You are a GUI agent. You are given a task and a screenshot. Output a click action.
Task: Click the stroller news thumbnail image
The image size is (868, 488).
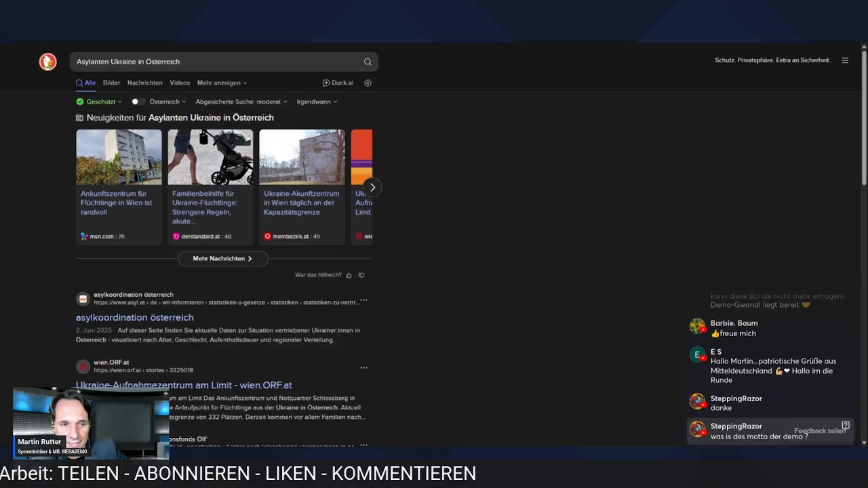(210, 157)
